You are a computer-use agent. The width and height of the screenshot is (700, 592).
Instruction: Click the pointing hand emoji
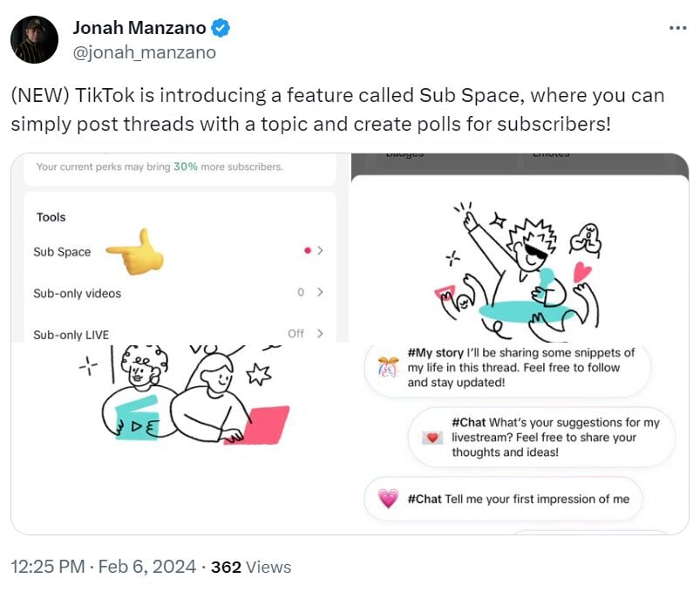[136, 251]
